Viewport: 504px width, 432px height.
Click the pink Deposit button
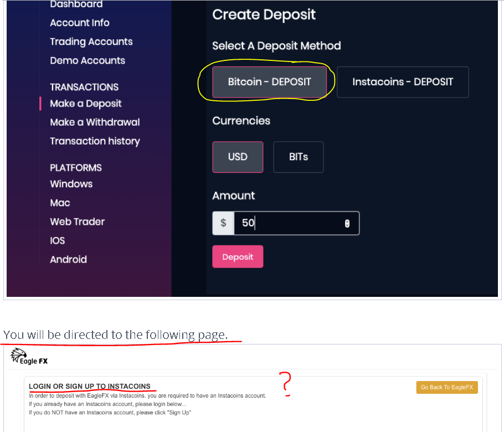coord(238,256)
